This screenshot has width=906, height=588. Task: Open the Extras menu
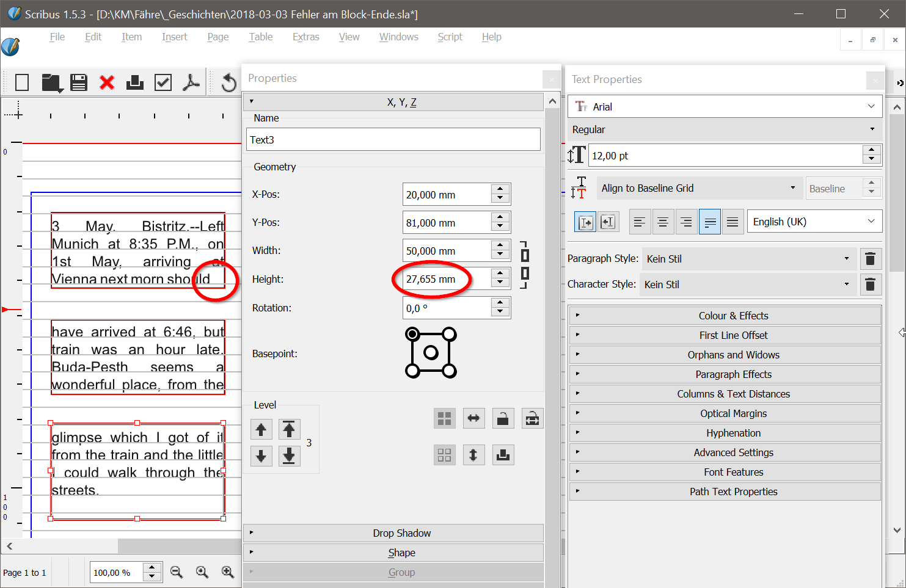point(305,37)
